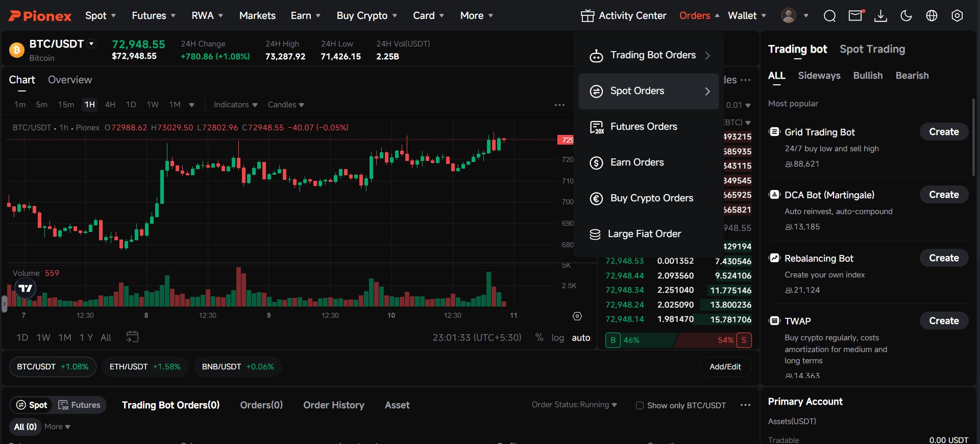
Task: Click the Activity Center gift icon
Action: pyautogui.click(x=587, y=16)
